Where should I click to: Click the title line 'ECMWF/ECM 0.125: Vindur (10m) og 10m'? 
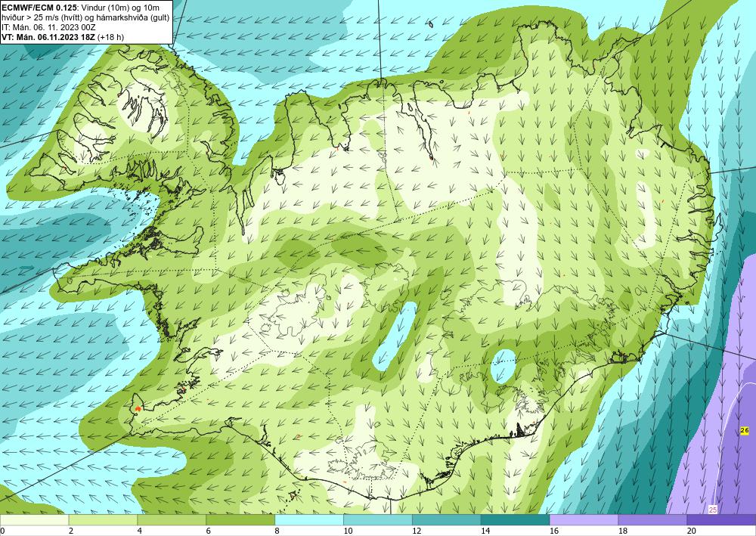[81, 8]
